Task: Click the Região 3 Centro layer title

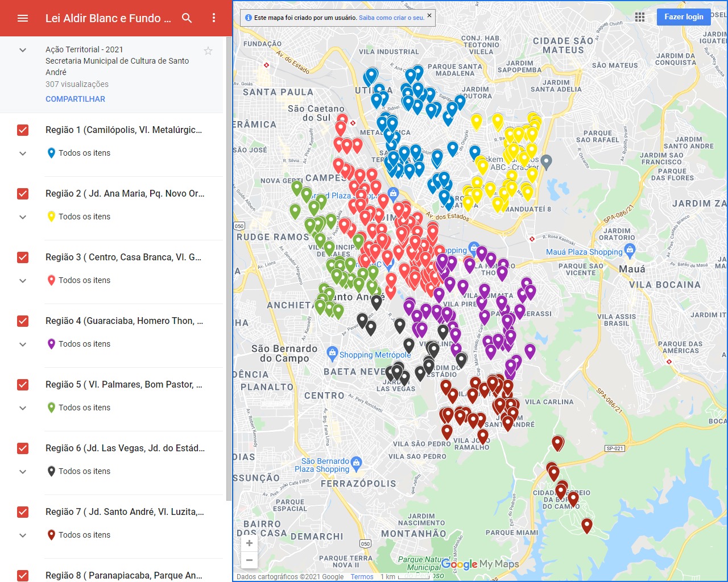Action: pyautogui.click(x=123, y=257)
